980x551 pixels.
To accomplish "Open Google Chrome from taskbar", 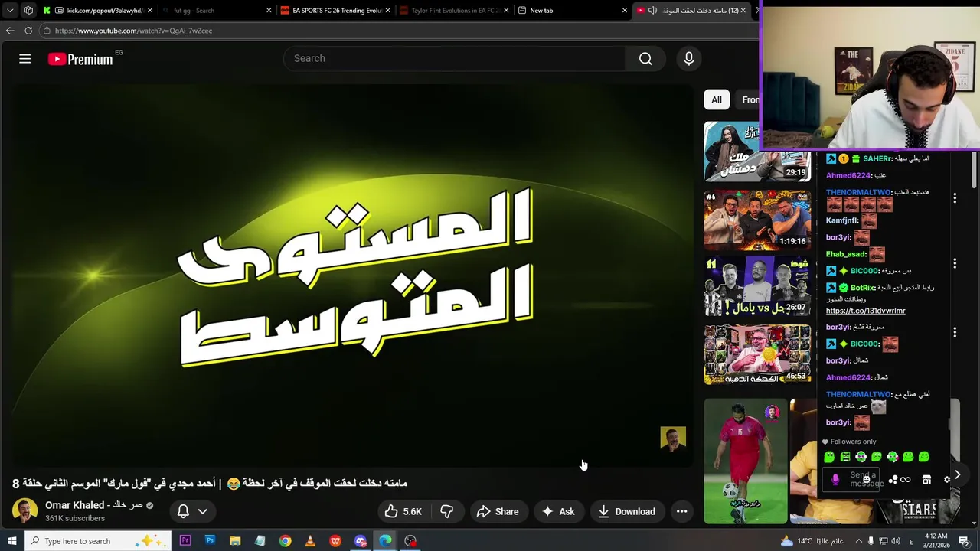I will [285, 541].
